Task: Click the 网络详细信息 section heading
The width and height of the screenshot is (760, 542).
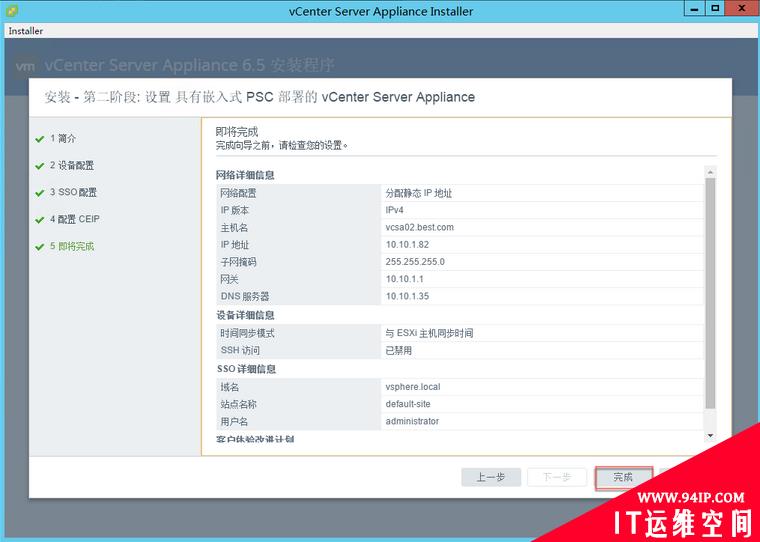Action: tap(245, 175)
